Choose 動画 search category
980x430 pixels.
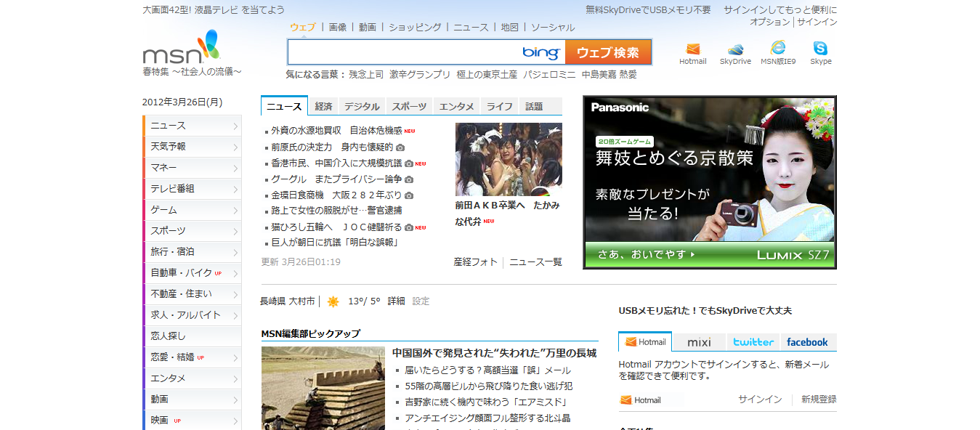coord(368,27)
